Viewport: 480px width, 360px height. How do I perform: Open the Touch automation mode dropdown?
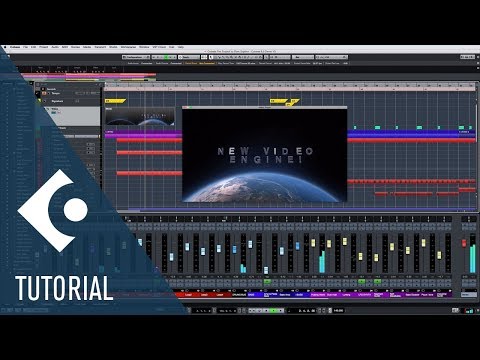pos(189,57)
